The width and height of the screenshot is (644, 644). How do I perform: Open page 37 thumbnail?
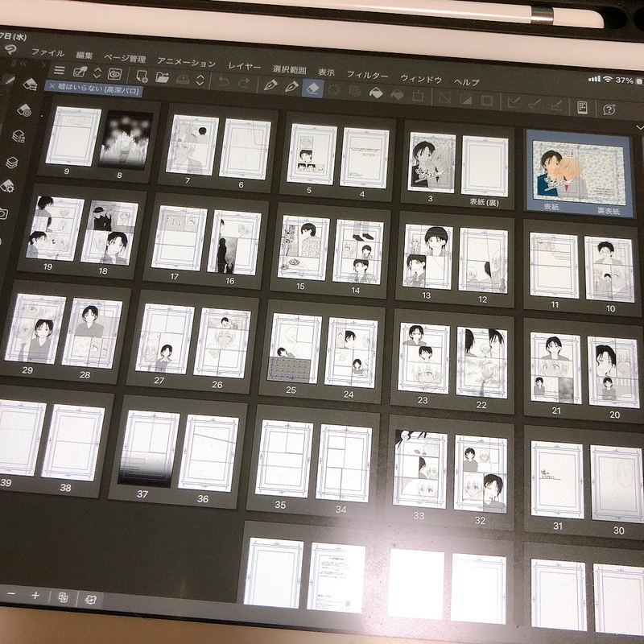click(x=148, y=448)
